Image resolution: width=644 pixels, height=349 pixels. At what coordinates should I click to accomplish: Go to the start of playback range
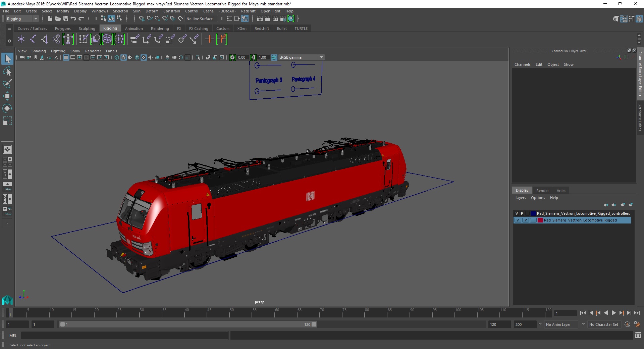pyautogui.click(x=583, y=313)
